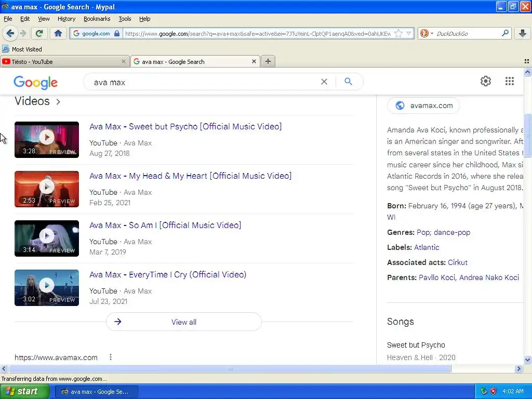The image size is (532, 399).
Task: Open Sweet but Psycho Official Music Video link
Action: 185,127
